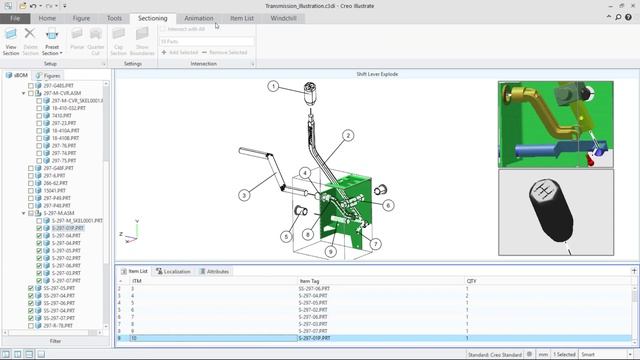This screenshot has width=640, height=360.
Task: Click the QTY column header
Action: click(x=548, y=281)
